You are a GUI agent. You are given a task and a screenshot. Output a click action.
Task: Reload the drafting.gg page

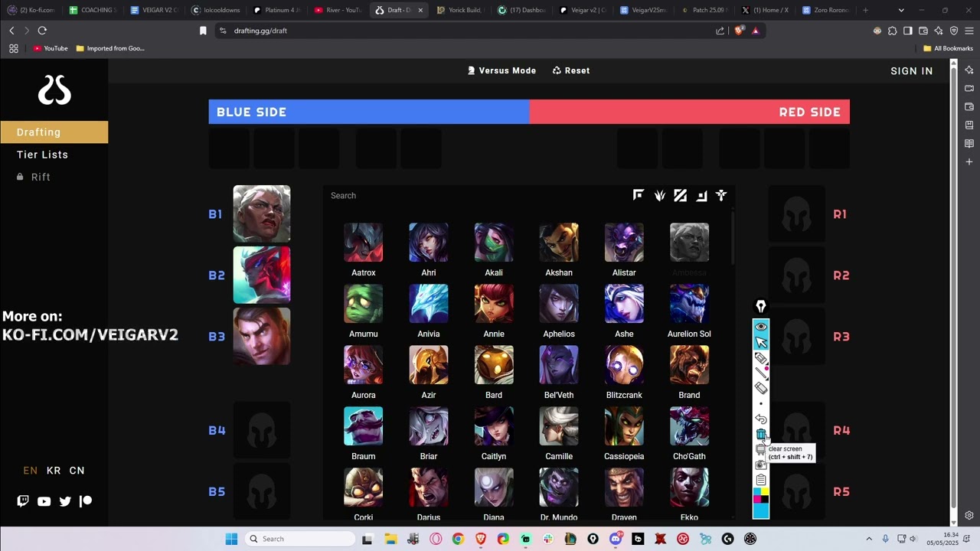tap(42, 31)
